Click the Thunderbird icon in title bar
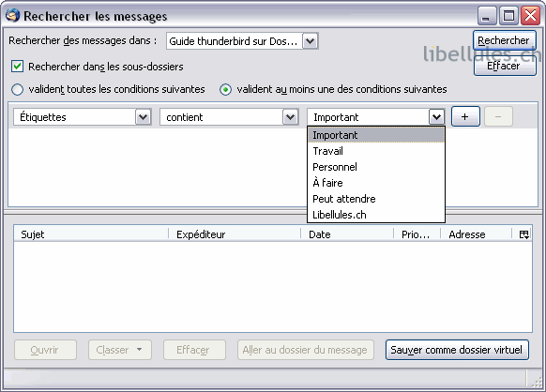The width and height of the screenshot is (546, 392). [12, 16]
